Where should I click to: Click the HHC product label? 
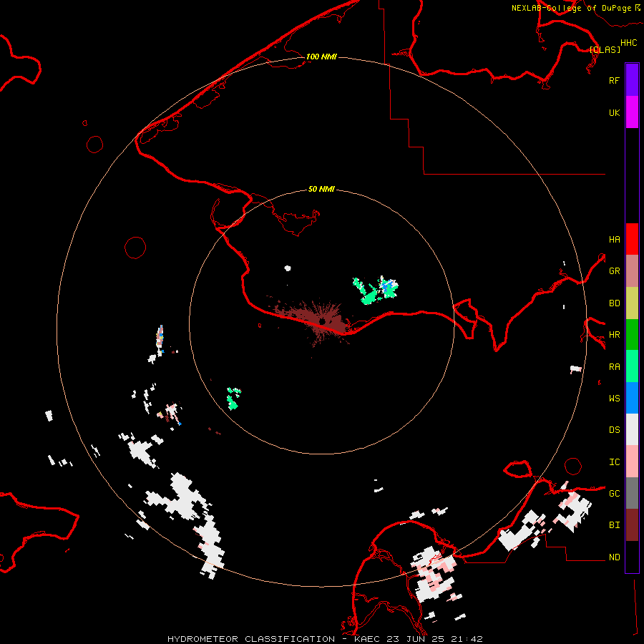[x=628, y=43]
